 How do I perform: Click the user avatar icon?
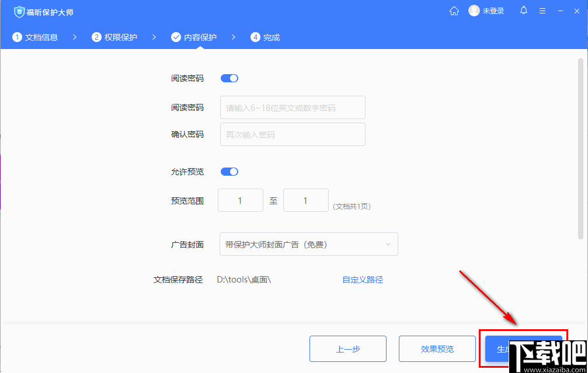pyautogui.click(x=474, y=11)
